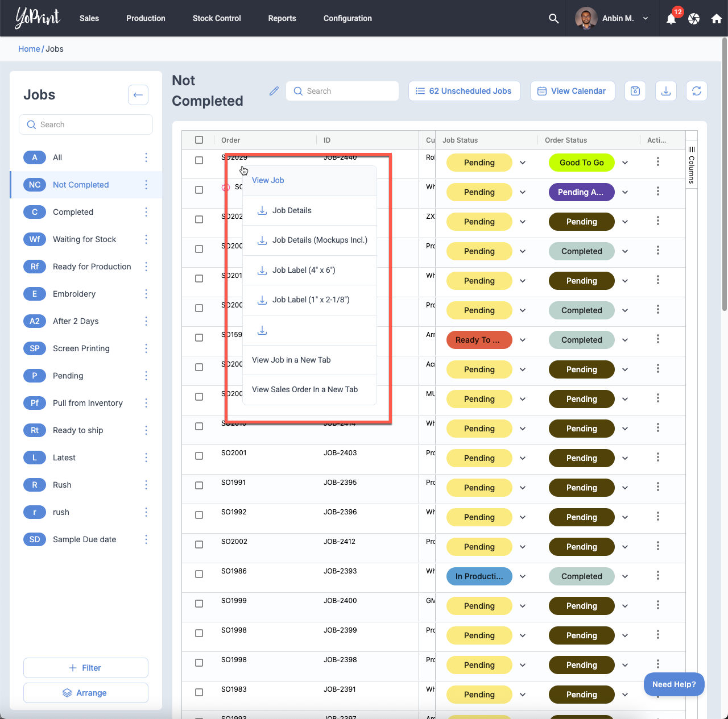728x719 pixels.
Task: Select Job Details (Mockups Incl.) from context menu
Action: 319,240
